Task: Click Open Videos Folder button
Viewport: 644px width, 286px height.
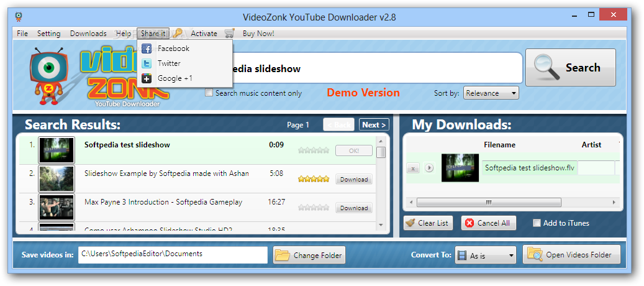Action: coord(572,255)
